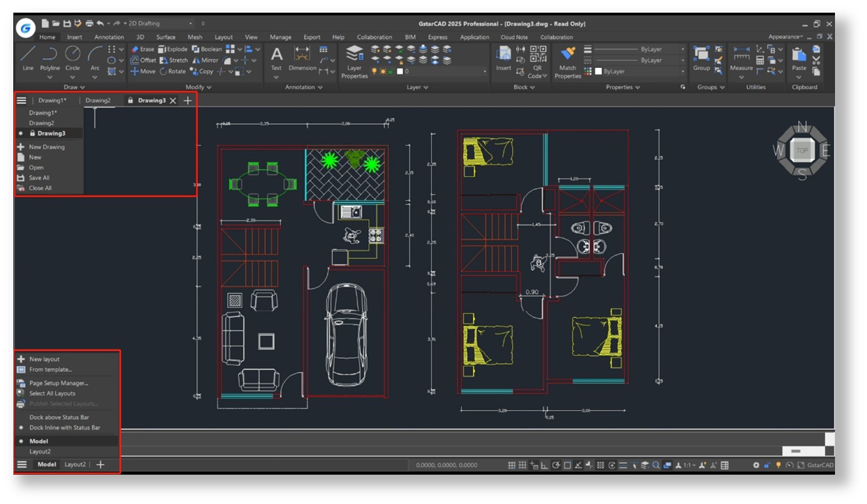
Task: Select Dock Inline with Status Bar
Action: 64,428
